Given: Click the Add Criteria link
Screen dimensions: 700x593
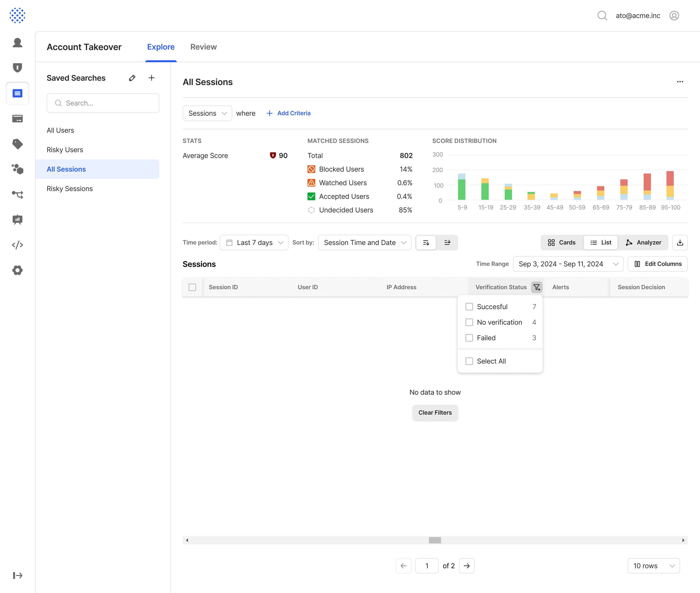Looking at the screenshot, I should pyautogui.click(x=289, y=113).
